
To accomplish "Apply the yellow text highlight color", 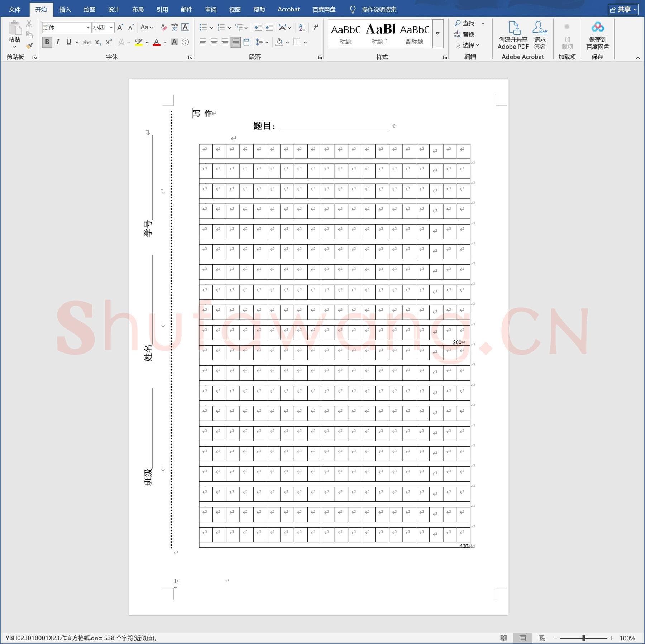I will point(139,42).
